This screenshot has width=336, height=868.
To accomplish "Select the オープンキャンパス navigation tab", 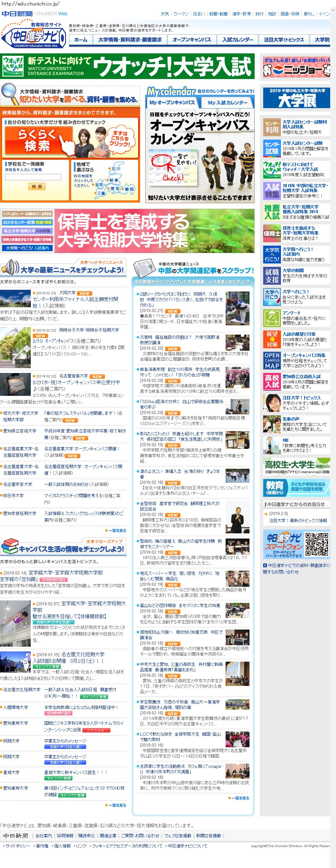I will point(192,40).
